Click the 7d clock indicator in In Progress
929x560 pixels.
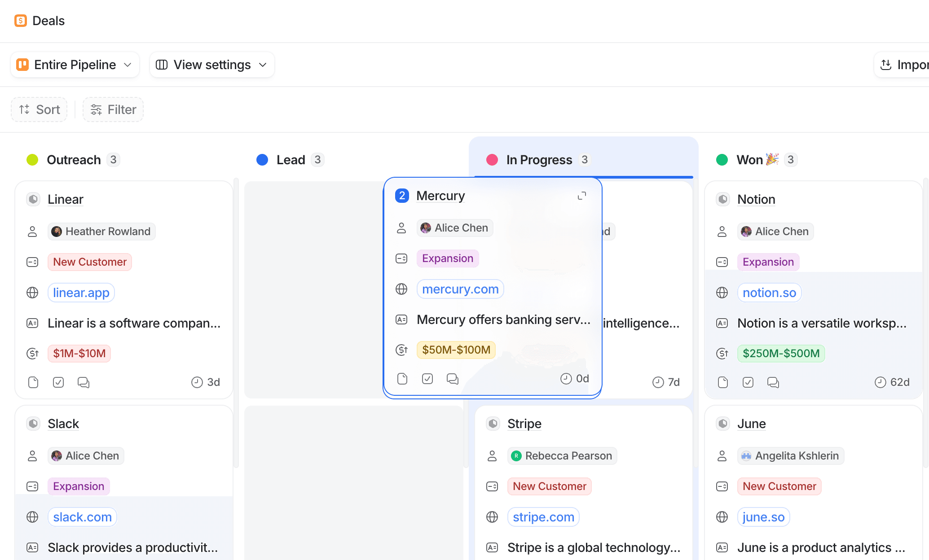coord(666,382)
